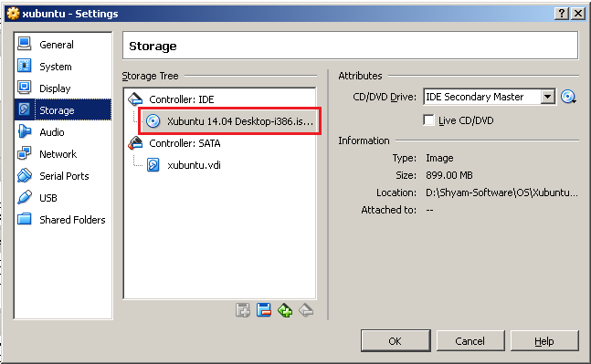Click the Shared Folders folder icon

(x=25, y=219)
